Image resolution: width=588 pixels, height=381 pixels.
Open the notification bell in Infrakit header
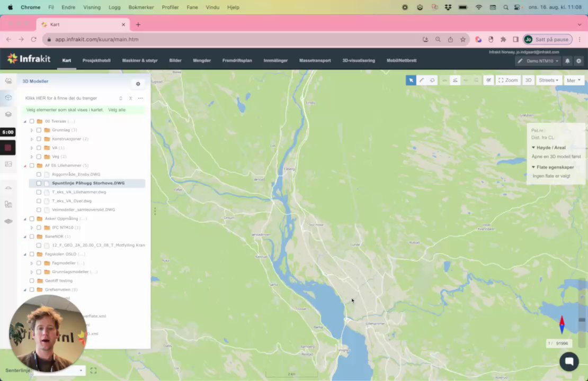[567, 61]
